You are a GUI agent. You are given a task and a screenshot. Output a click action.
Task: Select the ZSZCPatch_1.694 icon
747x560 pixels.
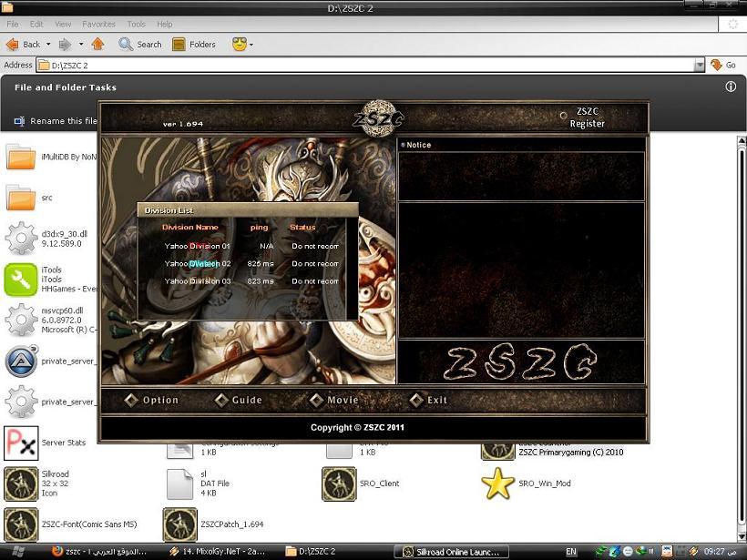point(179,524)
